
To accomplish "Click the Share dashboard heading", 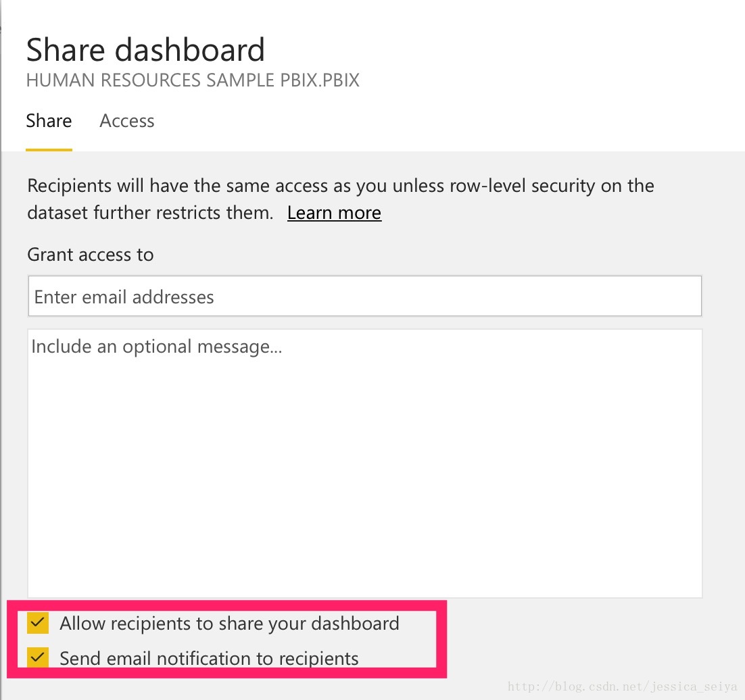I will [145, 49].
